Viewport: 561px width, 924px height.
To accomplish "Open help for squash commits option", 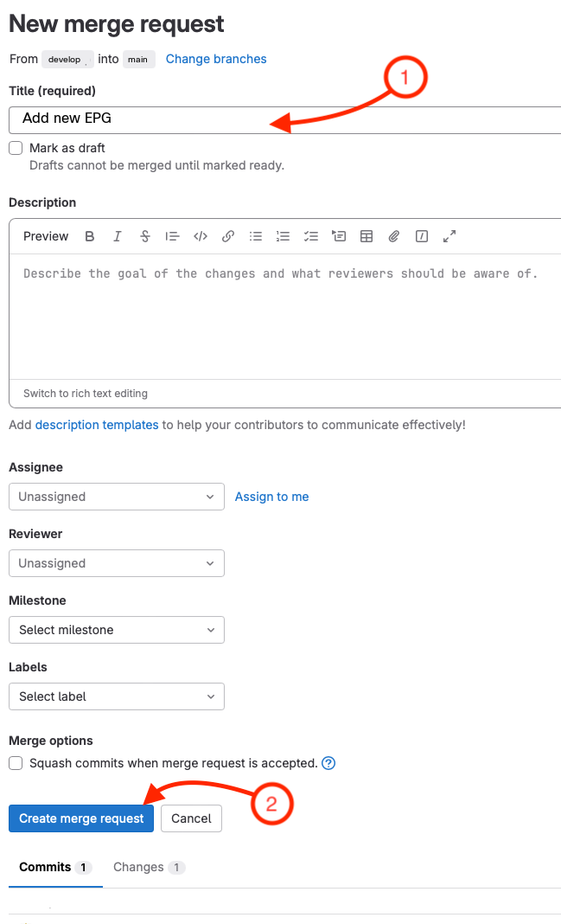I will point(328,763).
